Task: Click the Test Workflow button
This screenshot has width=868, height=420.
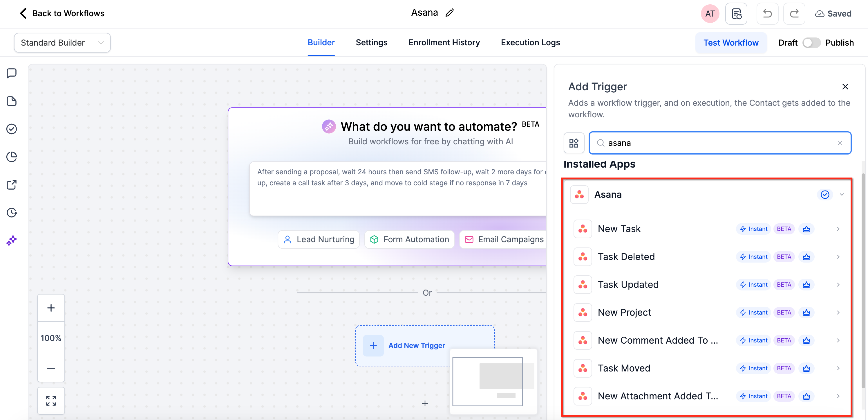Action: 731,43
